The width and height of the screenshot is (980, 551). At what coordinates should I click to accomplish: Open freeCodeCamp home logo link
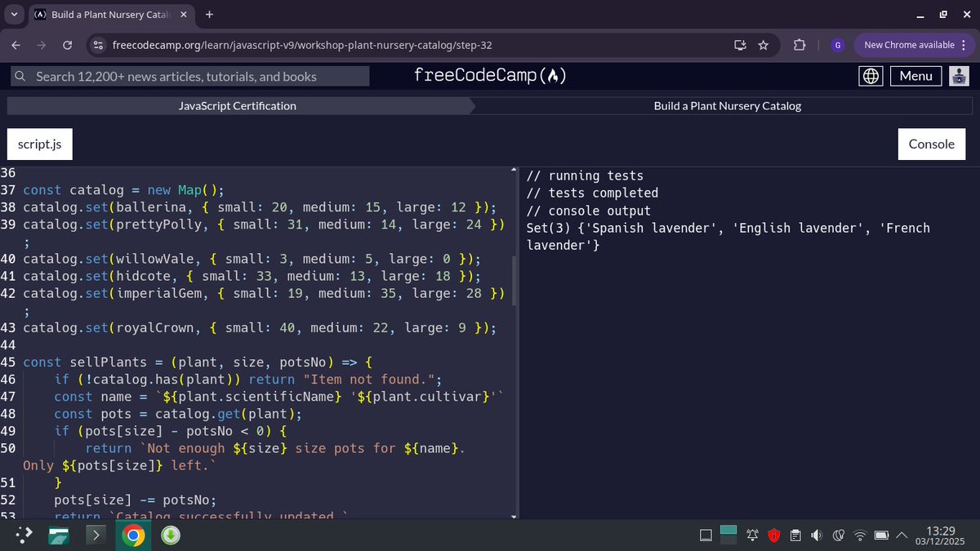click(490, 76)
